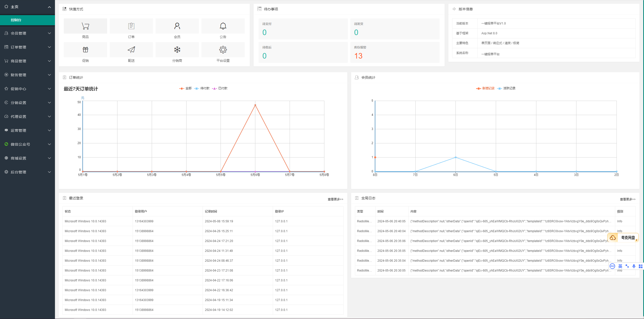Click login time 2024-04-19 14:12:02
The height and width of the screenshot is (319, 644).
click(x=219, y=310)
